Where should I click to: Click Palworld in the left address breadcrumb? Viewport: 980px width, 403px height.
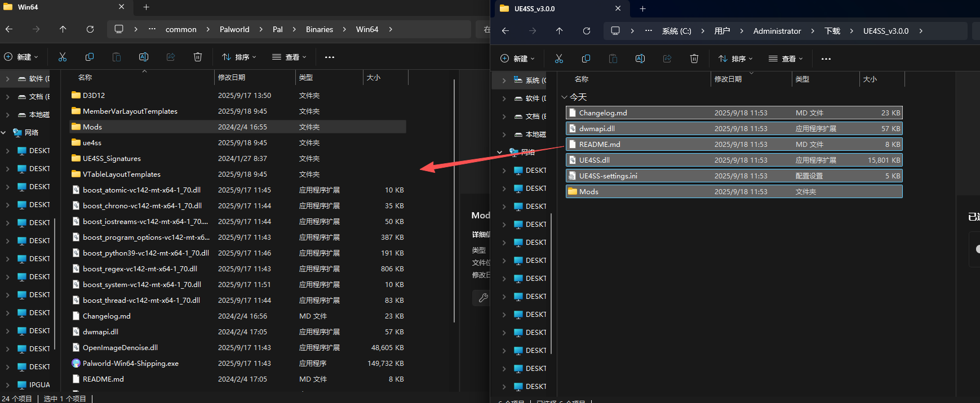234,29
